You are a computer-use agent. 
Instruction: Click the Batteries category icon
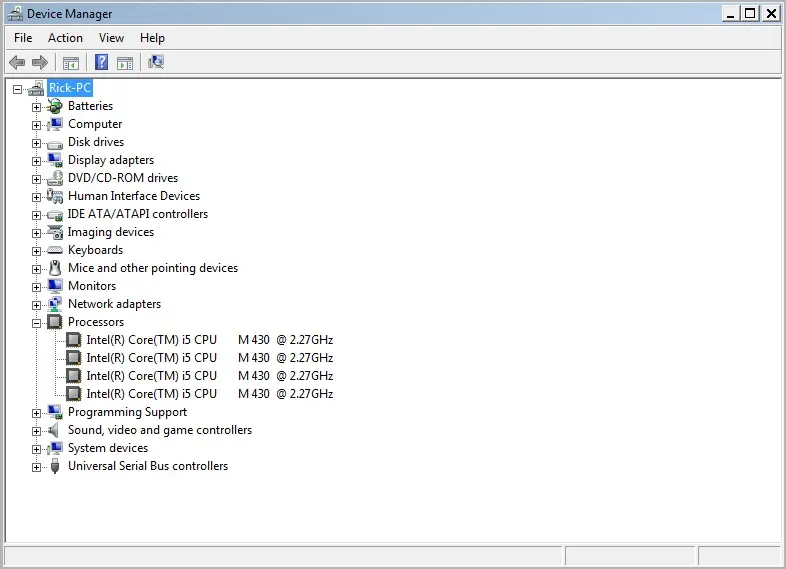[55, 106]
